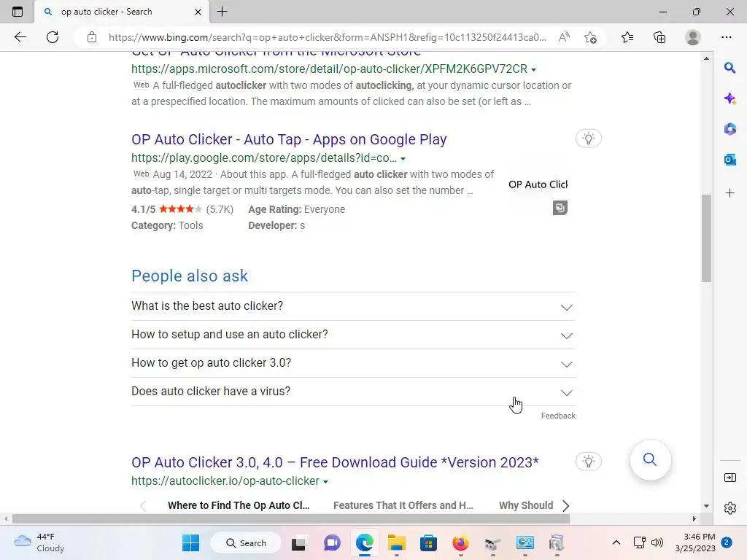The image size is (747, 560).
Task: Select 'Features That It Offers and H...' tab
Action: pos(403,506)
